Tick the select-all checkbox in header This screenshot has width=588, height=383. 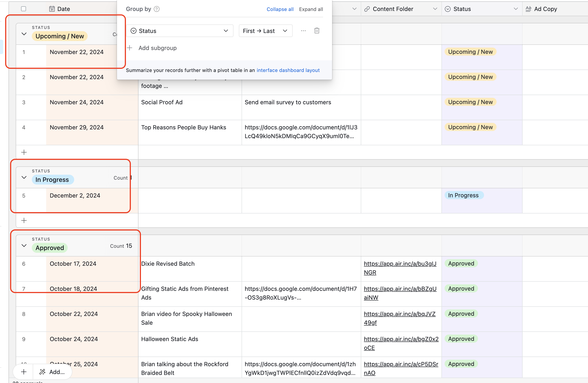[x=24, y=9]
